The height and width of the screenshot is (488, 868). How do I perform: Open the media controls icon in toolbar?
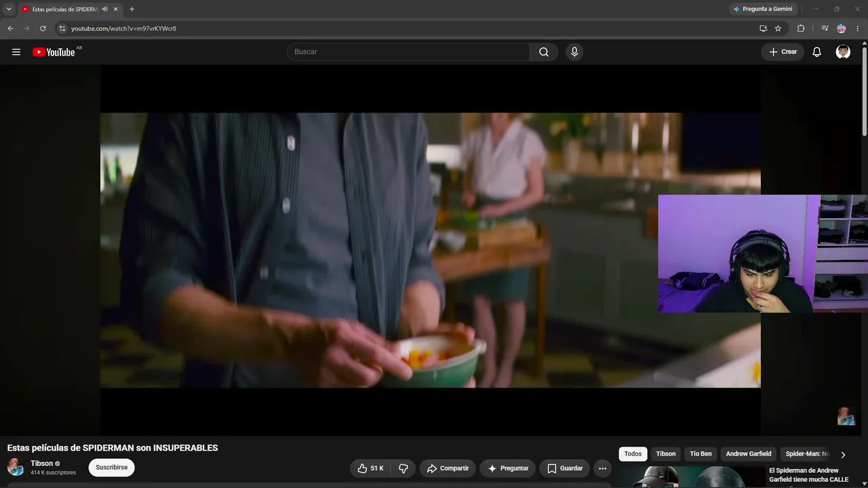[825, 28]
